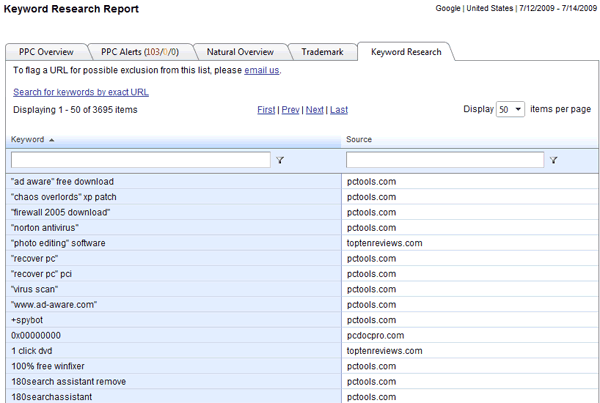Open 'Search for keywords by exact URL' link

click(81, 92)
